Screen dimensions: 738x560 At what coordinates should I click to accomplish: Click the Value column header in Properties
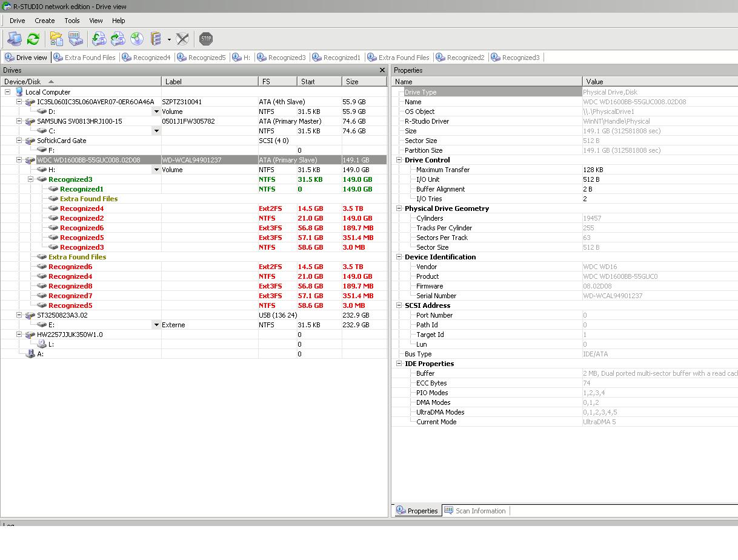(x=660, y=81)
